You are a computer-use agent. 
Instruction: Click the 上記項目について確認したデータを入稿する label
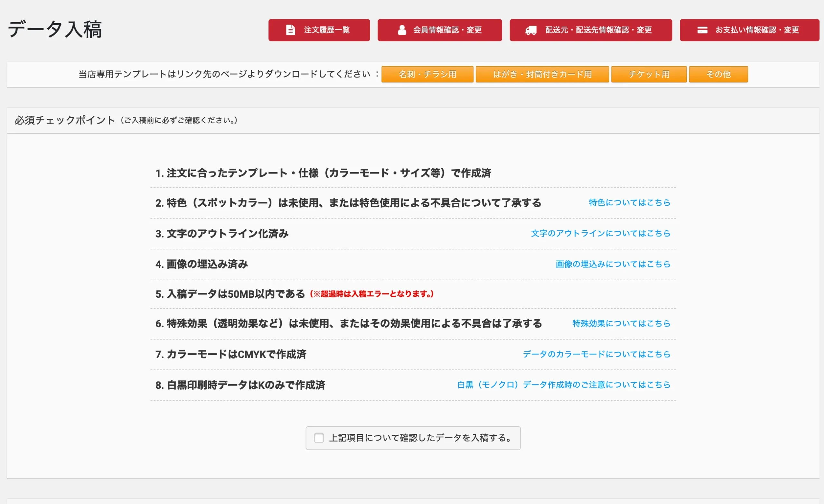tap(420, 437)
